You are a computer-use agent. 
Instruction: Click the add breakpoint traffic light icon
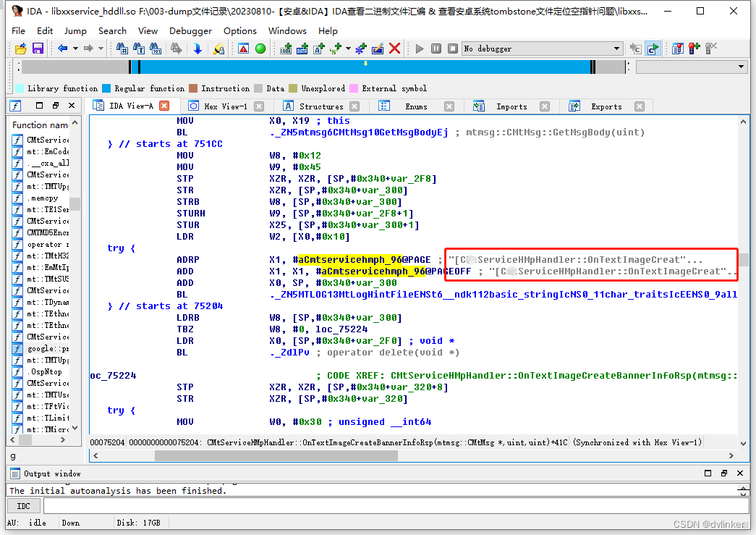[695, 49]
